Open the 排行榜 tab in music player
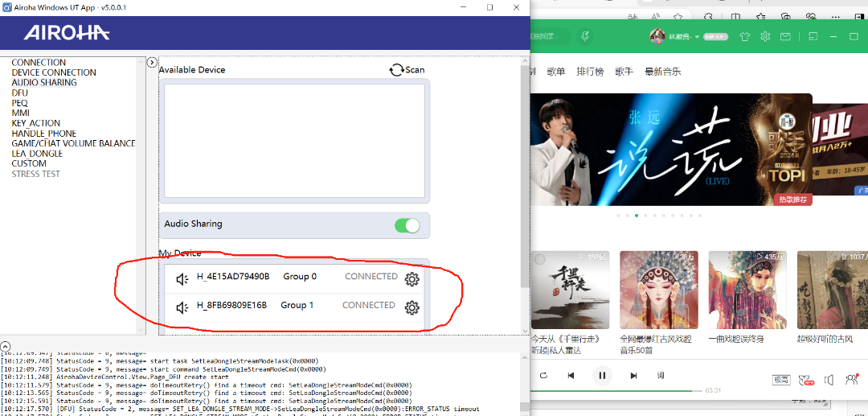 [x=590, y=72]
